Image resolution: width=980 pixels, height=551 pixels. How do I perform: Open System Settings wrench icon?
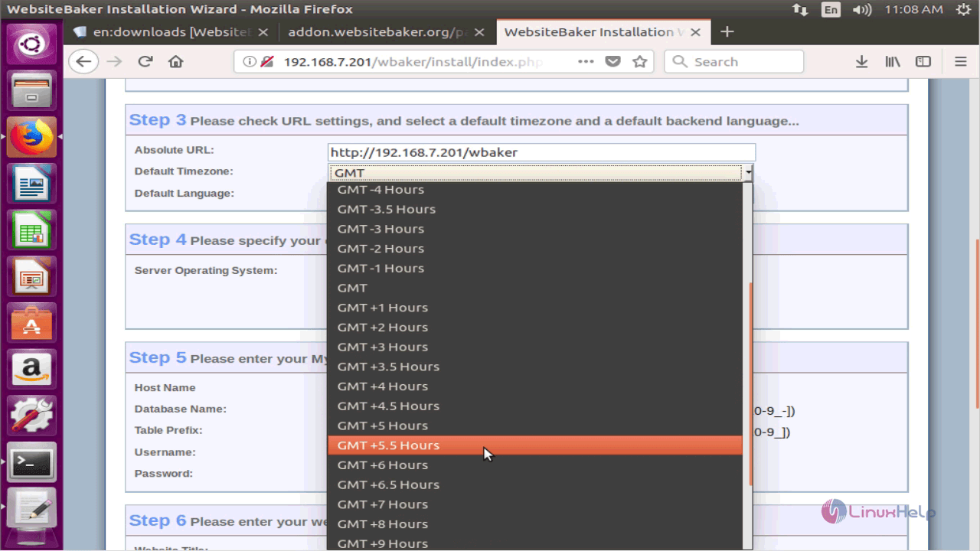tap(31, 417)
